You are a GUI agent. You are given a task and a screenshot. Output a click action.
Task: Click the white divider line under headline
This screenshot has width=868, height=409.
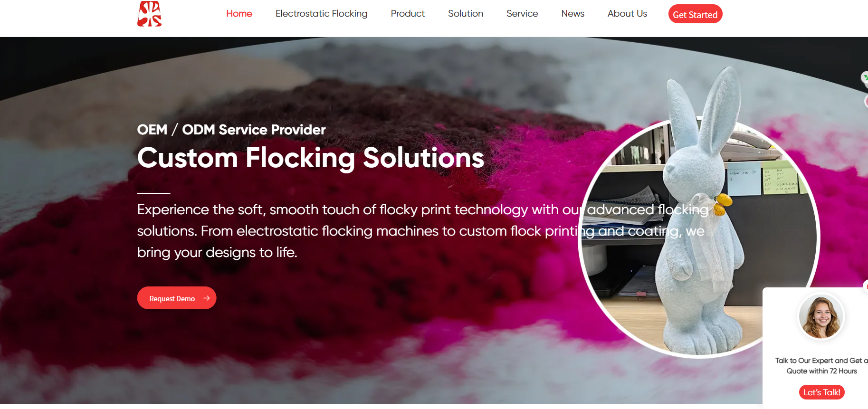click(x=153, y=193)
